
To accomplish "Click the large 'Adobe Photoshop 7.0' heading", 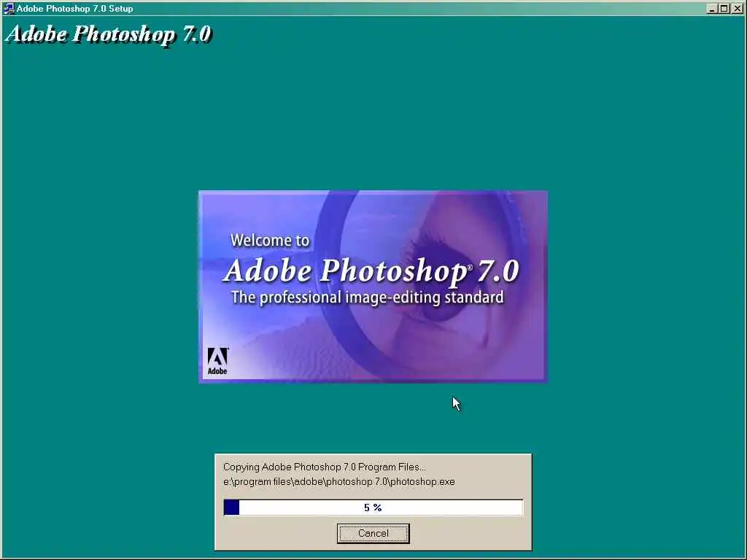I will click(109, 34).
